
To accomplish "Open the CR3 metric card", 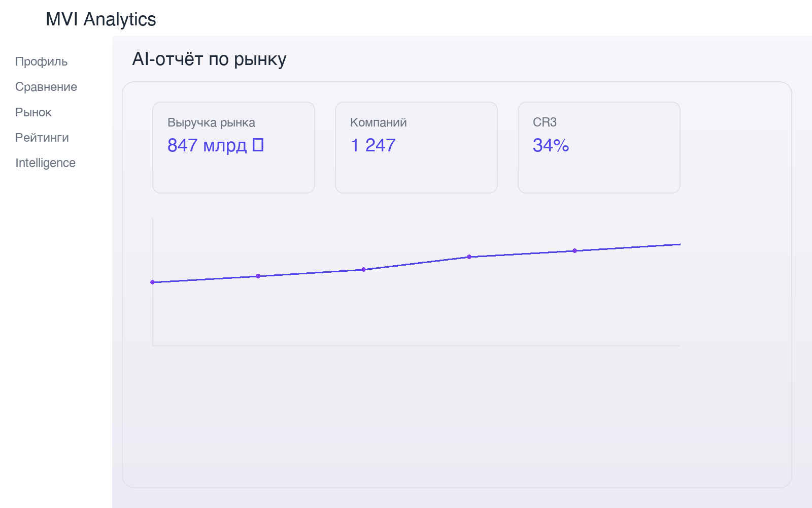I will [599, 147].
